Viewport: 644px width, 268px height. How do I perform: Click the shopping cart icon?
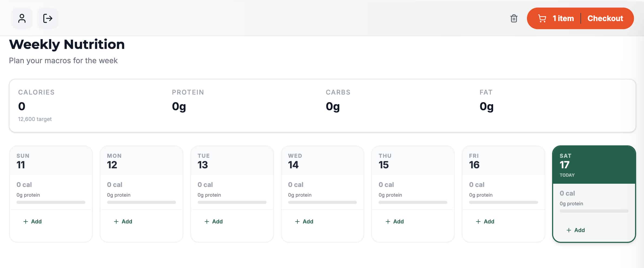click(x=542, y=18)
